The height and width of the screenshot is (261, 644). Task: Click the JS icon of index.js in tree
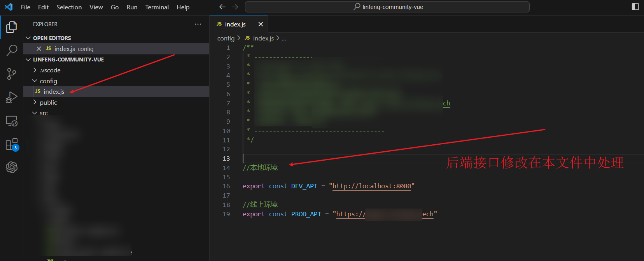tap(38, 91)
